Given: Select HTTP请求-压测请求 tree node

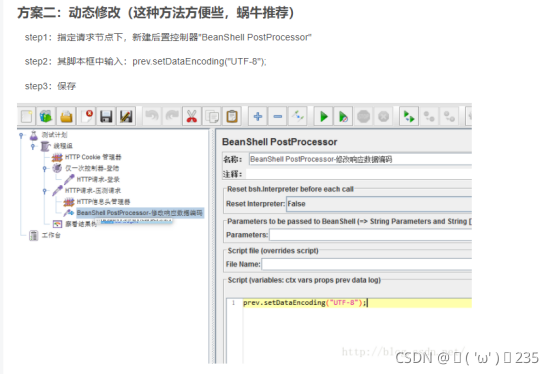Looking at the screenshot, I should pos(93,191).
